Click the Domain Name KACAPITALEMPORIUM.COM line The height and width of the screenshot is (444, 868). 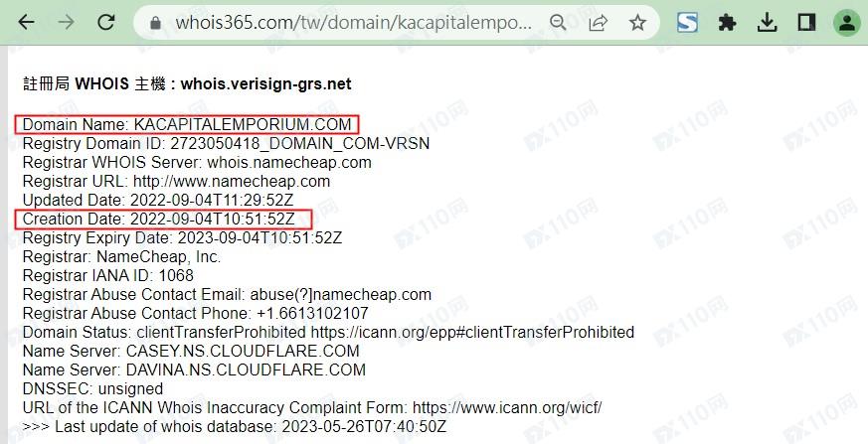pos(187,124)
